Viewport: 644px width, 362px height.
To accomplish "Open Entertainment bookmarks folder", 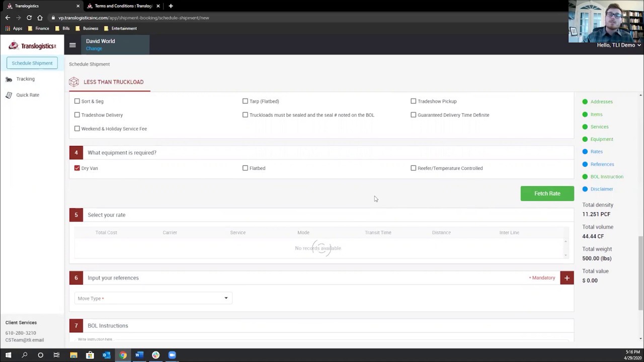I will (120, 29).
